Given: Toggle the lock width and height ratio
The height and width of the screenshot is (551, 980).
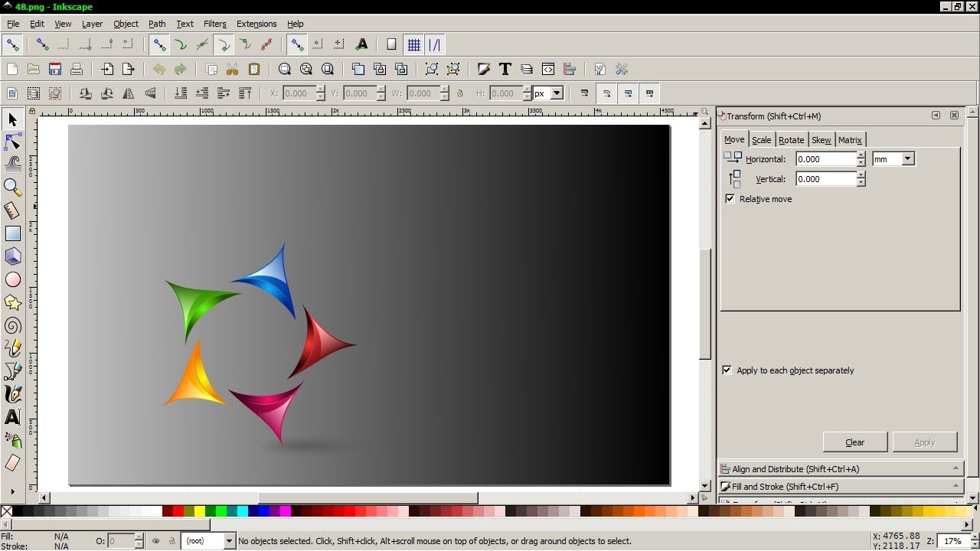Looking at the screenshot, I should 460,93.
